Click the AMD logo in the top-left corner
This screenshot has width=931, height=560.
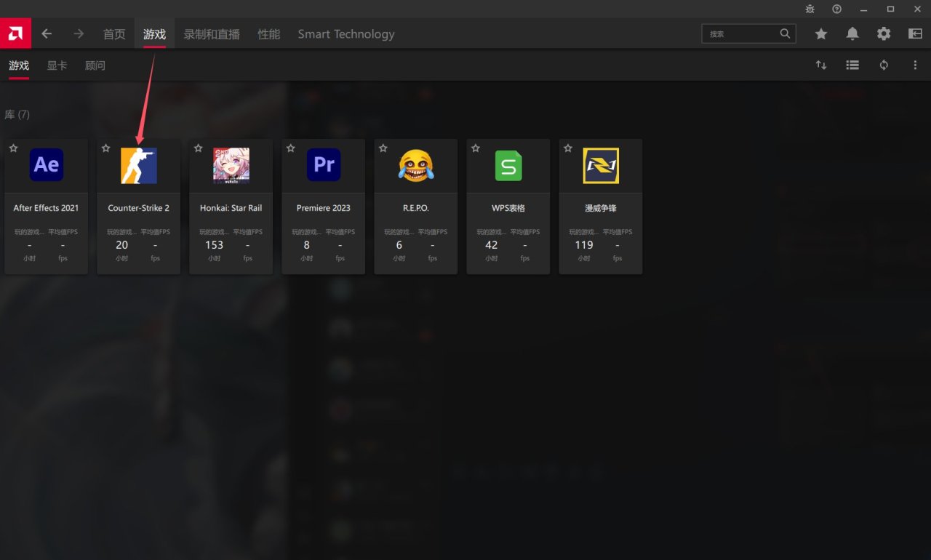[15, 33]
